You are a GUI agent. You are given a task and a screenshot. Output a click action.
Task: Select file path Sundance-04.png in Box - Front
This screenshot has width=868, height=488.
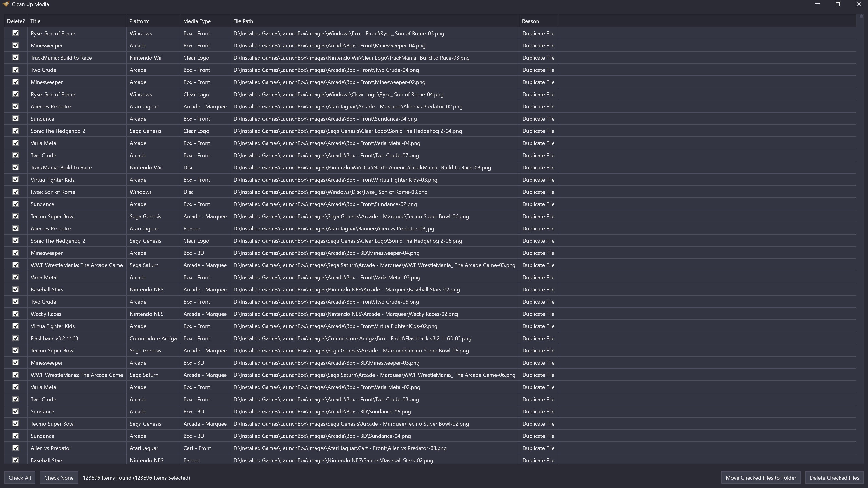pyautogui.click(x=325, y=119)
